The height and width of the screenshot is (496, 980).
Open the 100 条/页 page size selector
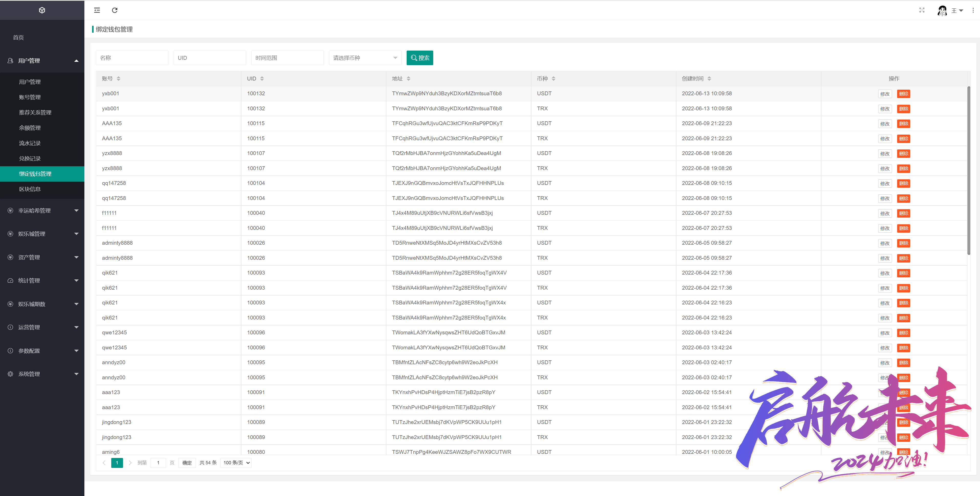(x=236, y=463)
